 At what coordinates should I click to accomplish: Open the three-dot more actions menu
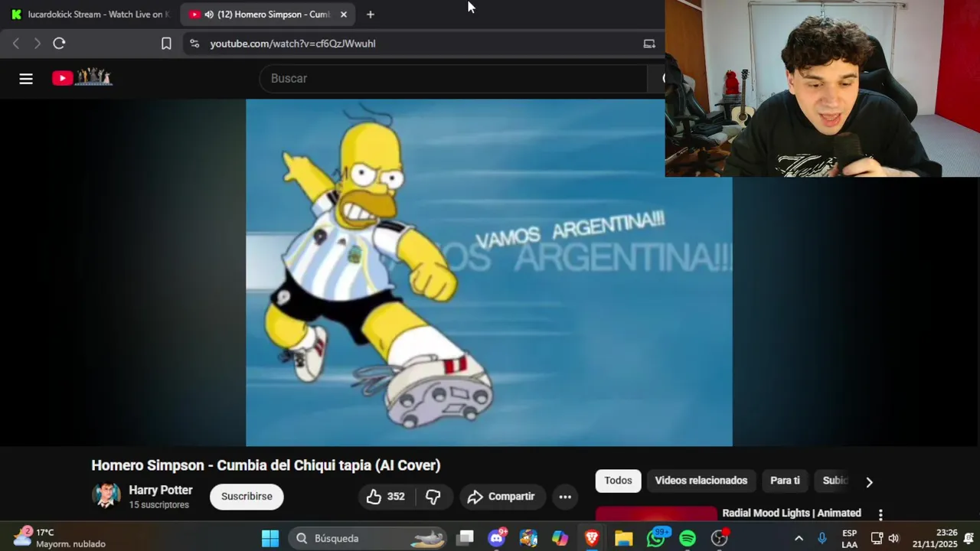point(565,497)
